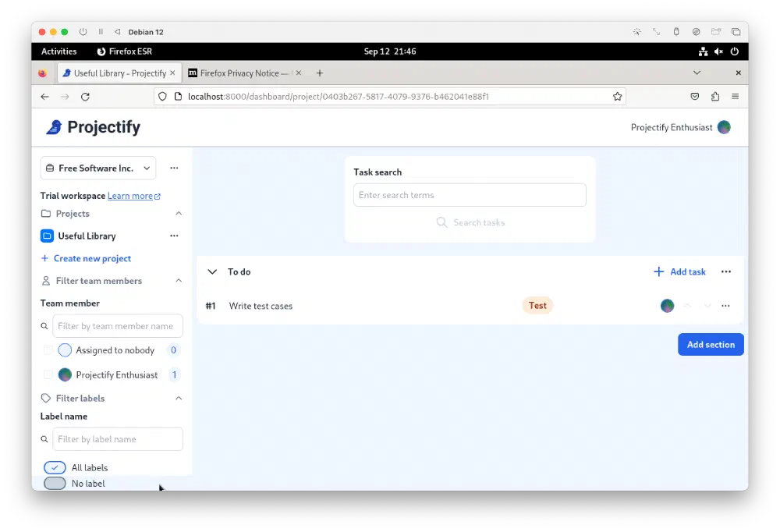The image size is (780, 532).
Task: Click the task number #1
Action: point(211,306)
